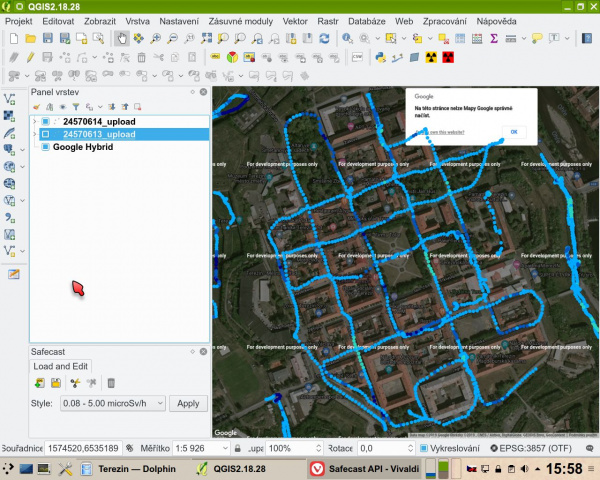Expand the 24570613_upload layer tree
Screen dimensions: 600x480
tap(34, 134)
